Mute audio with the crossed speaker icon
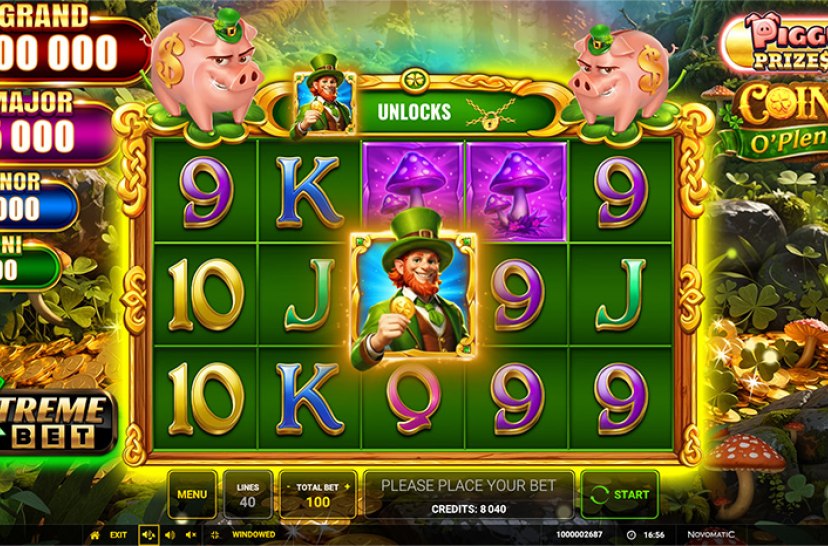Viewport: 828px width, 546px height. pos(191,535)
